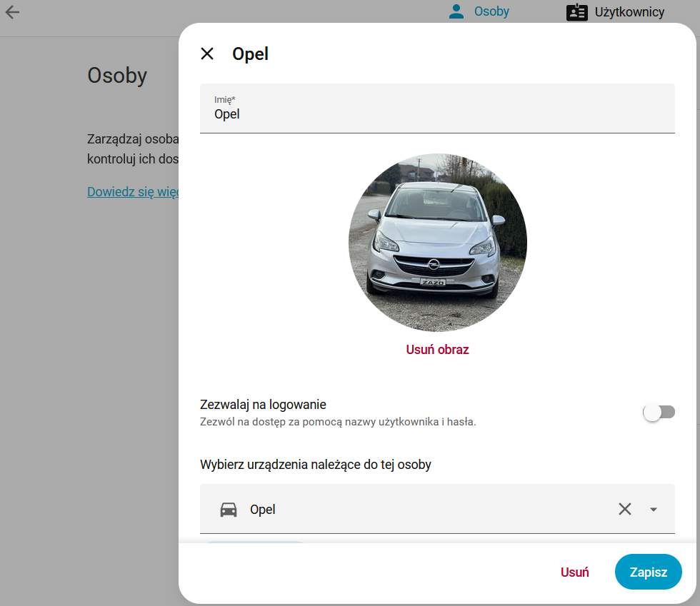This screenshot has height=606, width=700.
Task: Click the badge icon beside Użytkownicy
Action: [x=576, y=12]
